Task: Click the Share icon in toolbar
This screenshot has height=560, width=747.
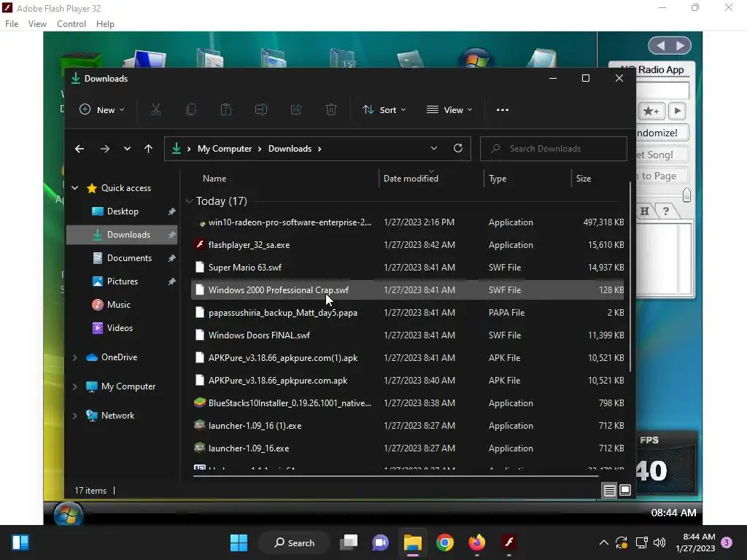Action: pos(296,110)
